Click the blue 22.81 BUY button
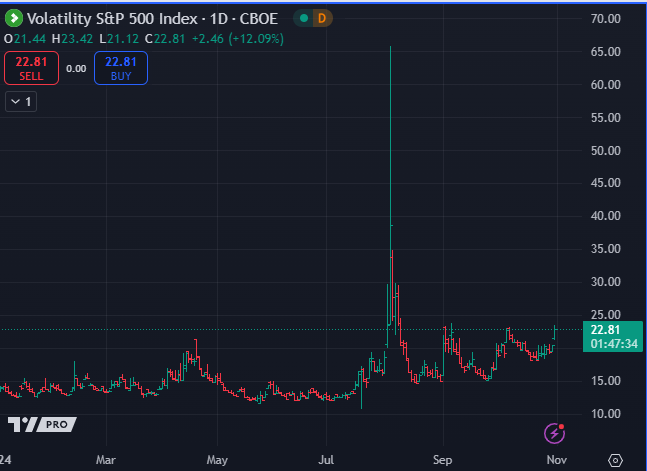Screen dimensions: 647x471 click(x=121, y=68)
